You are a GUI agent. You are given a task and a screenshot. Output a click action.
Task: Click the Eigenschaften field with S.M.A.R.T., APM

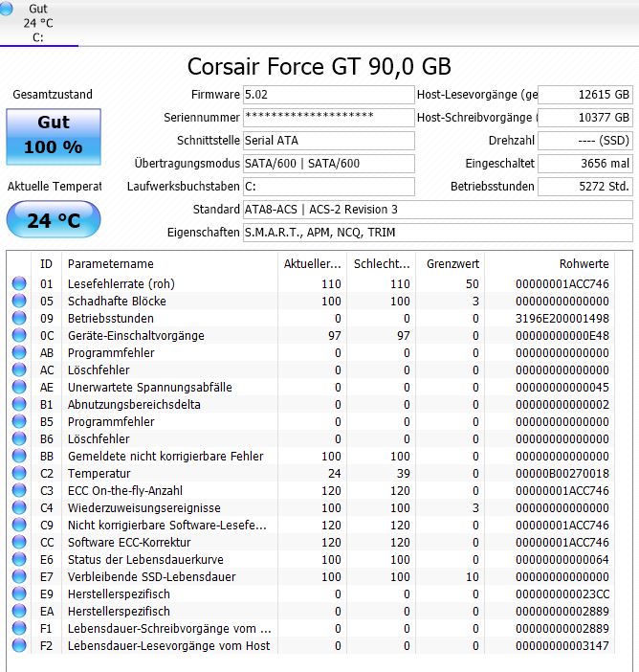(x=438, y=233)
